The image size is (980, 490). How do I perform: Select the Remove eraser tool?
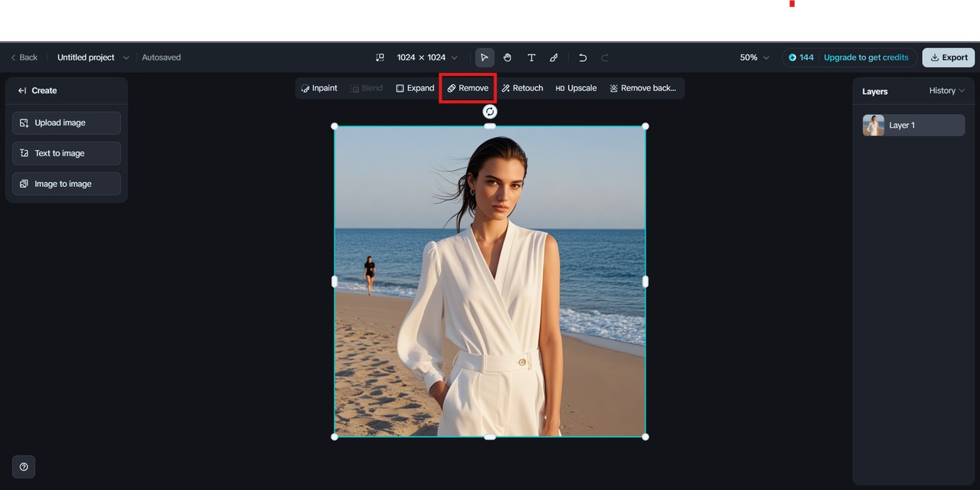coord(468,88)
